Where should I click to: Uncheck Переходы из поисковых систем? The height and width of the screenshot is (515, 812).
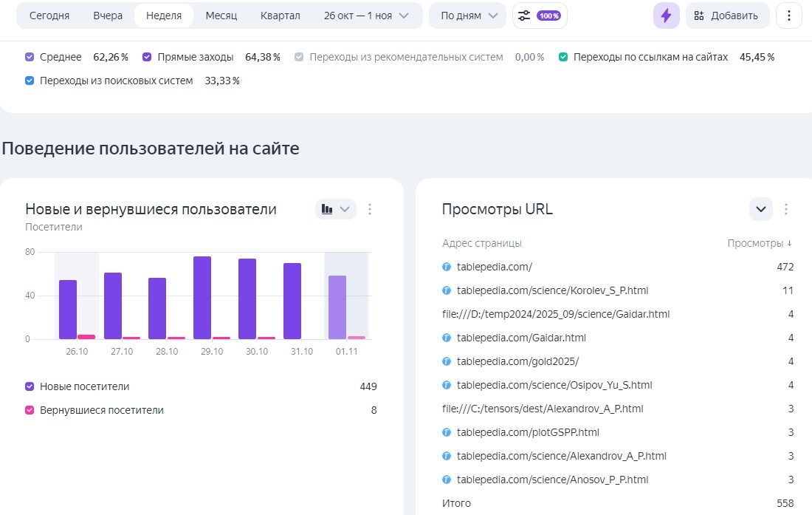[x=30, y=81]
